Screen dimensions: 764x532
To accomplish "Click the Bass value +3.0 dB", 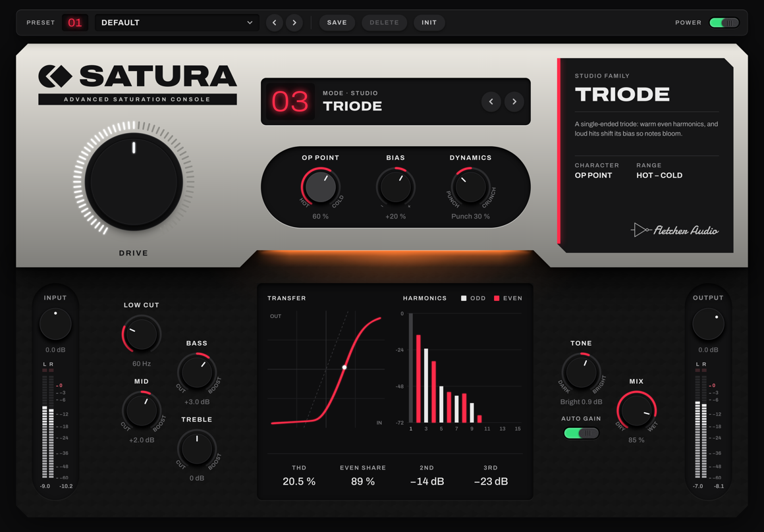I will tap(196, 402).
